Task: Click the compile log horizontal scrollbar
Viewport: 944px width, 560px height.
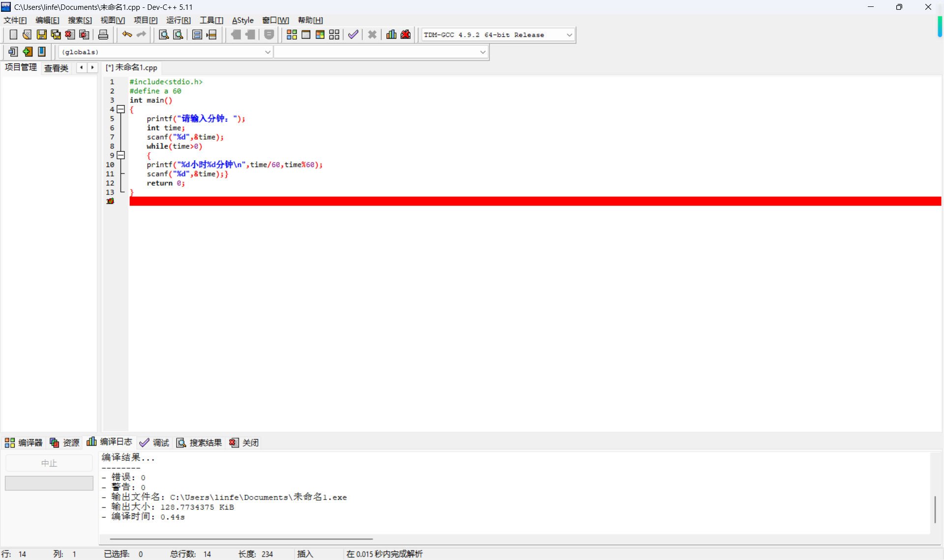Action: point(241,539)
